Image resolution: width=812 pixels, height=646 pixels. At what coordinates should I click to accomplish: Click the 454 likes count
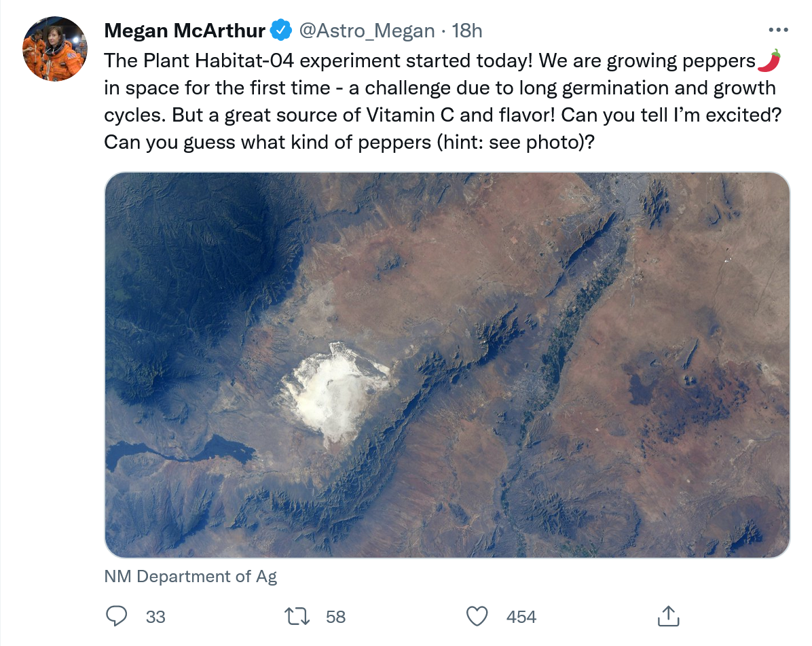coord(521,617)
